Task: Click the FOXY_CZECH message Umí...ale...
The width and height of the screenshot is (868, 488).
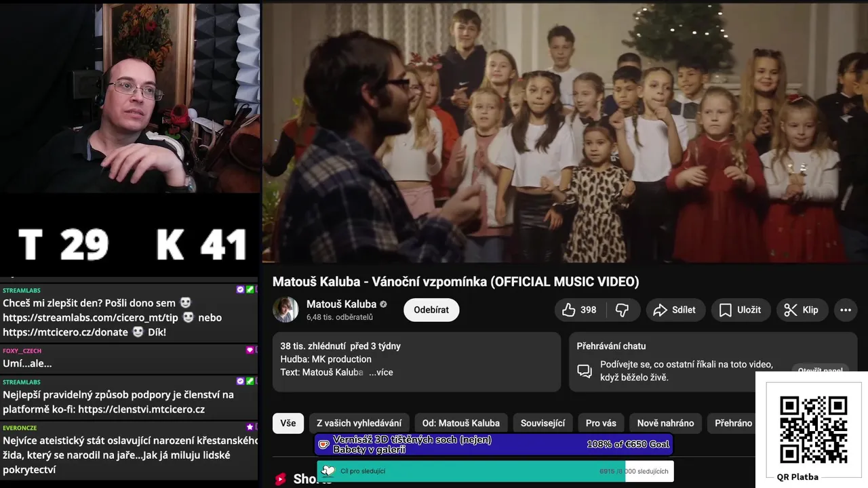Action: tap(27, 363)
